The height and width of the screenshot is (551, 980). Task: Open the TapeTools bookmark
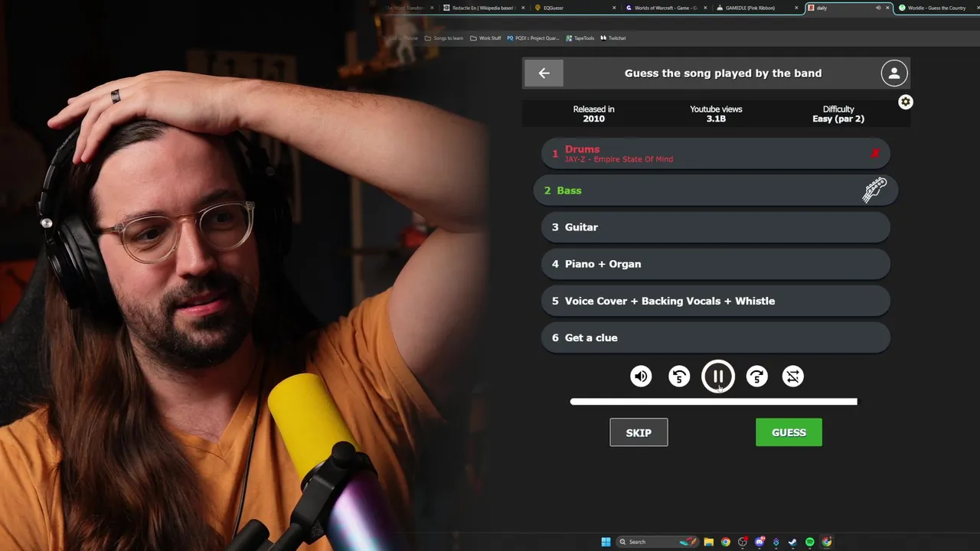click(x=580, y=37)
